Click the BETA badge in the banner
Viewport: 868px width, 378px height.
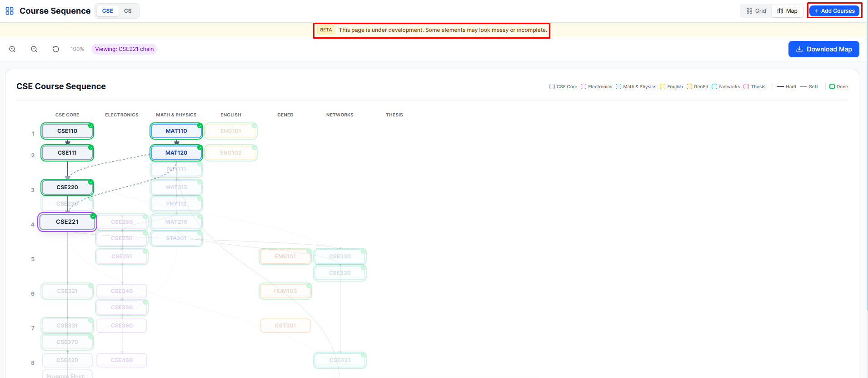point(326,30)
